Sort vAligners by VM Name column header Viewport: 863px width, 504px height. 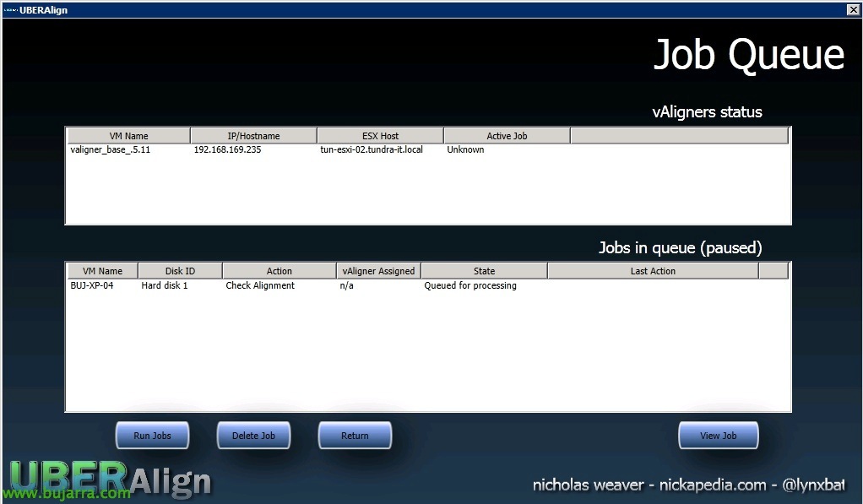(x=129, y=135)
